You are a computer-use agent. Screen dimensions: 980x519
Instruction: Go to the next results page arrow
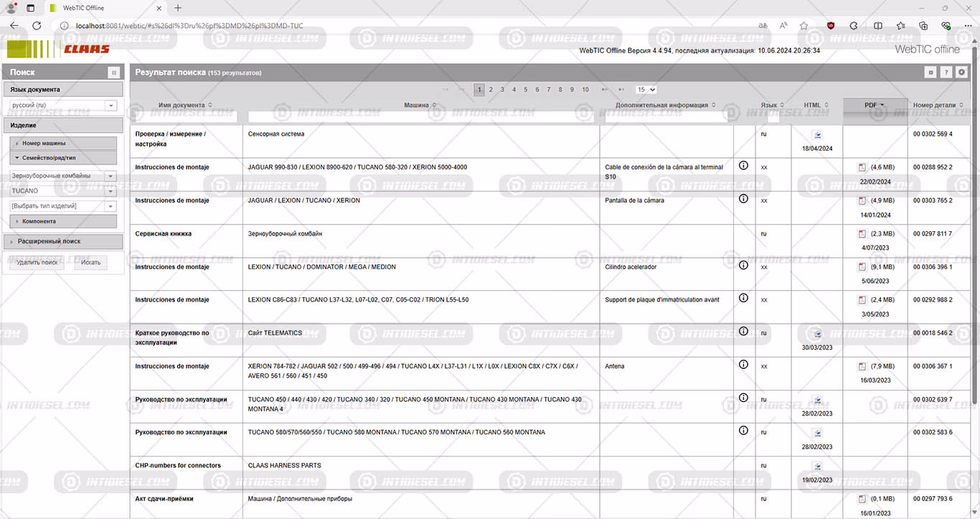tap(604, 90)
